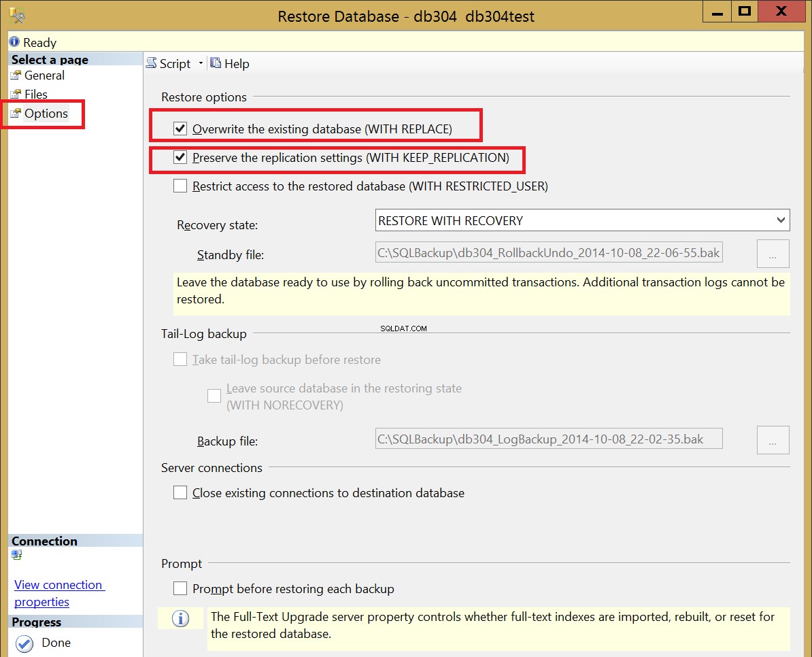Enable Prompt before restoring each backup

tap(180, 588)
